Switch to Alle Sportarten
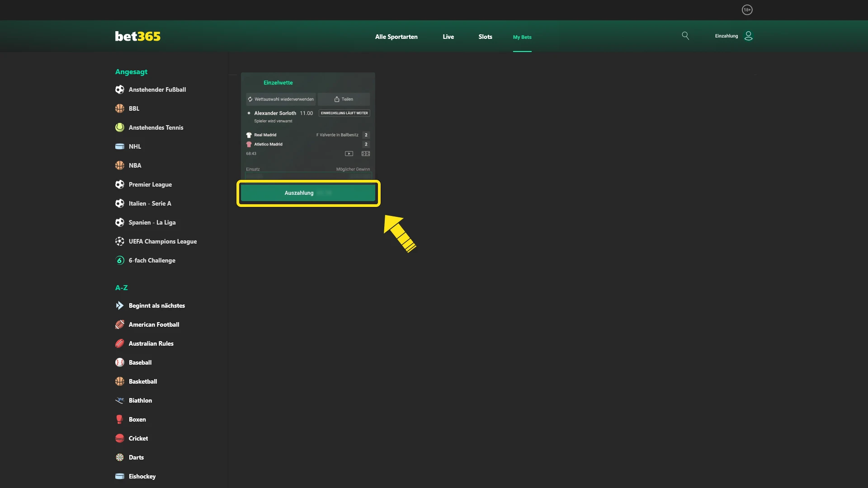This screenshot has height=488, width=868. 396,37
